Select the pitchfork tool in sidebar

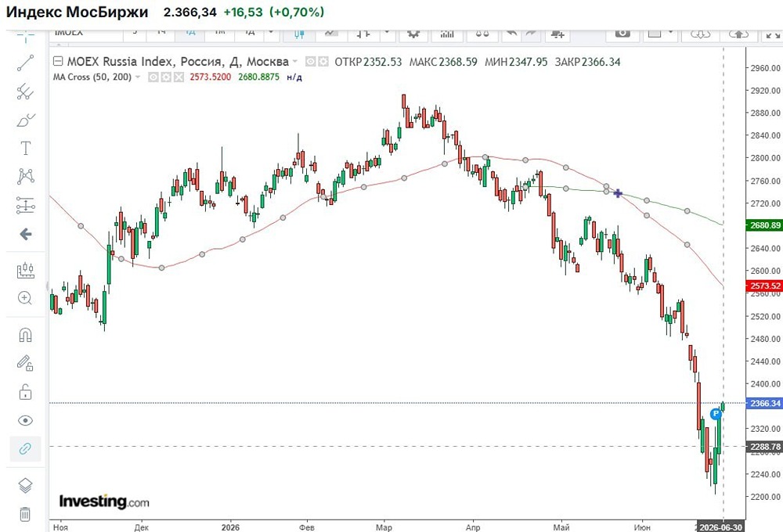[26, 92]
